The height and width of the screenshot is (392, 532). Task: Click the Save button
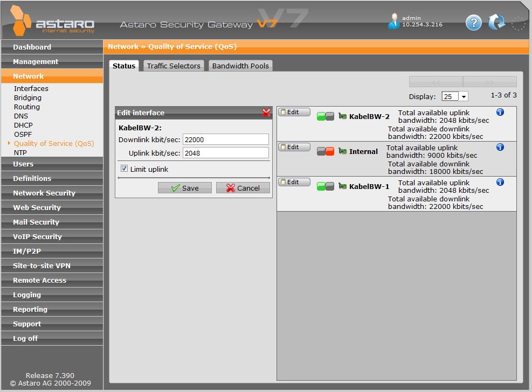(185, 188)
